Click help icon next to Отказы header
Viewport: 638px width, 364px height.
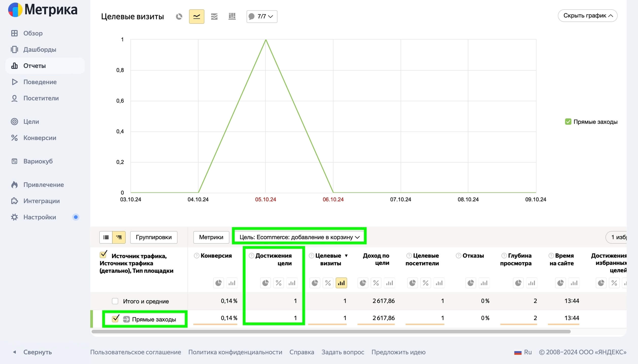(x=458, y=256)
